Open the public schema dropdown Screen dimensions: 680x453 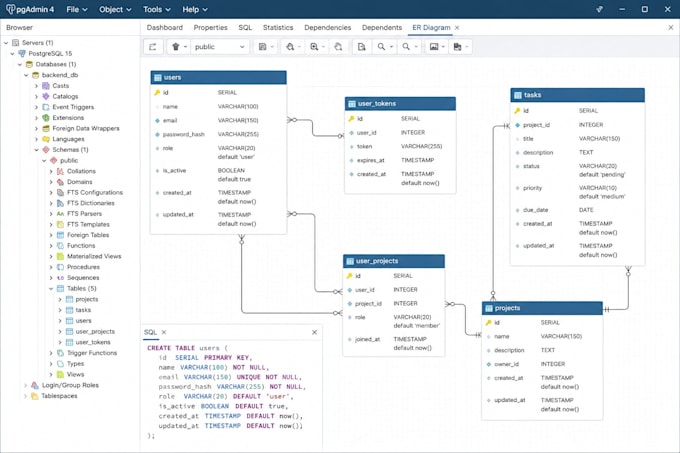219,47
